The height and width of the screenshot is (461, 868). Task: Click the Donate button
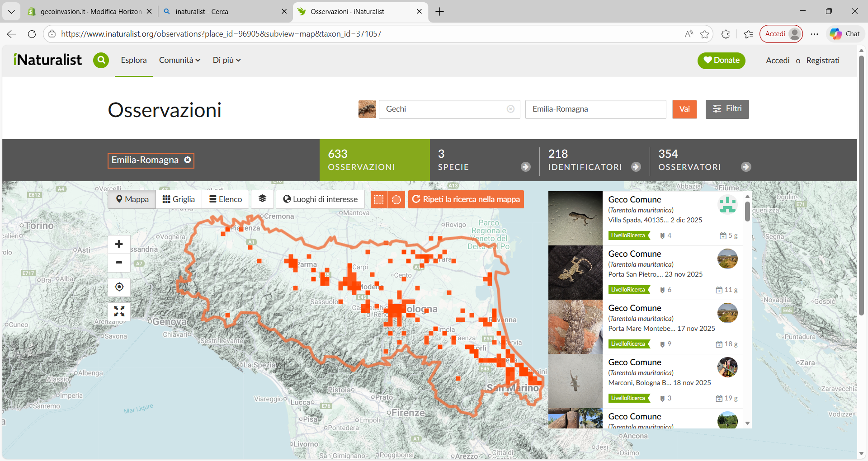[x=721, y=61]
